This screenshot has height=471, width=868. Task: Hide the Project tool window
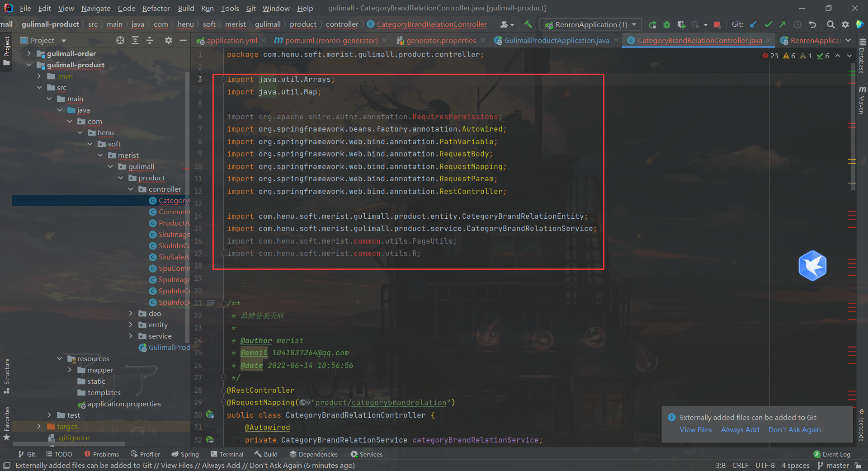pos(183,40)
